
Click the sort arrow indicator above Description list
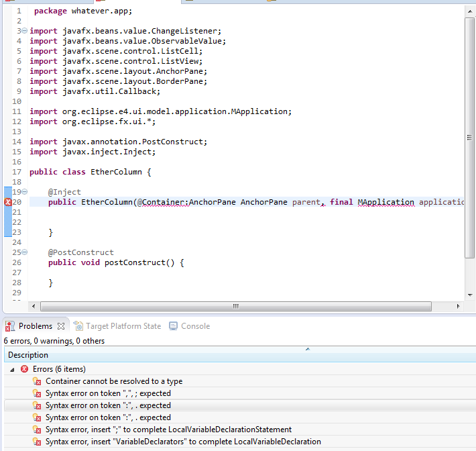pyautogui.click(x=308, y=349)
